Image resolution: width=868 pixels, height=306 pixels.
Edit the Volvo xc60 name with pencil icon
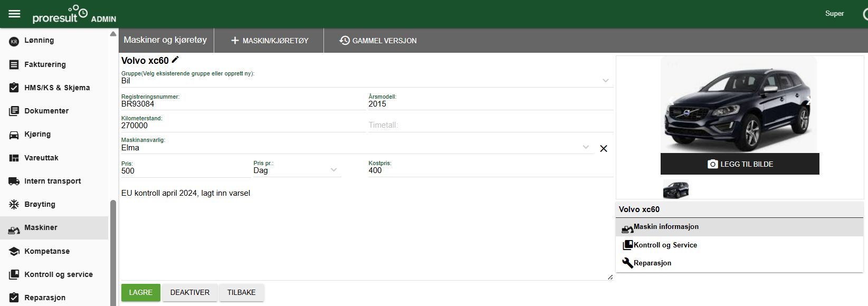point(175,60)
